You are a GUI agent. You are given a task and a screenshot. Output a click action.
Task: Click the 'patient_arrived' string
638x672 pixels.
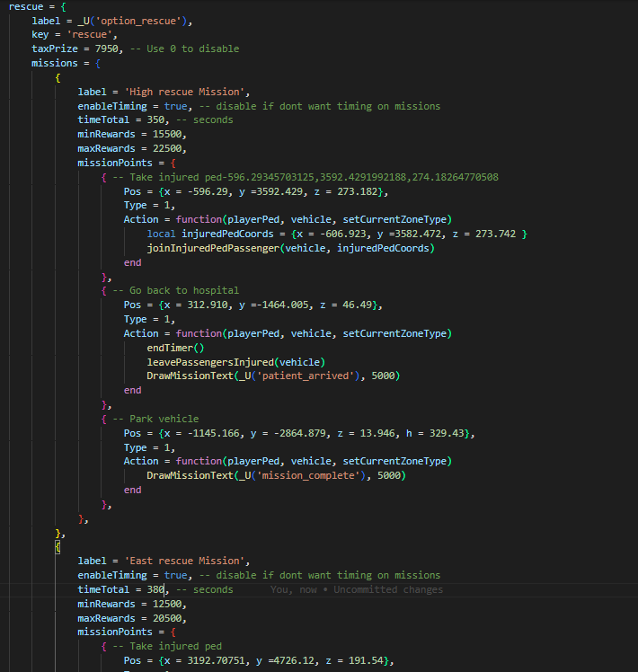click(308, 376)
